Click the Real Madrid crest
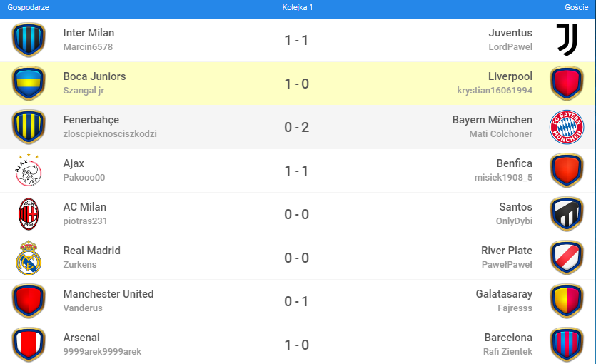 click(x=29, y=257)
